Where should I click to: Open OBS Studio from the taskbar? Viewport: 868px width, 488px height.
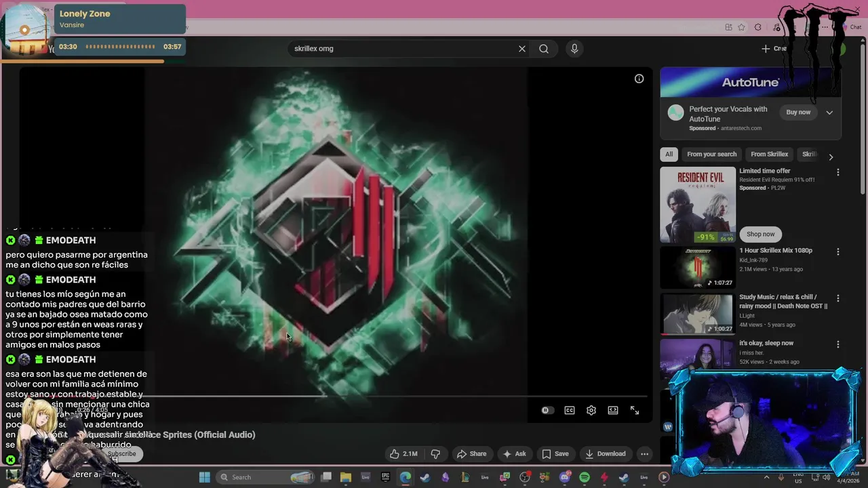525,477
